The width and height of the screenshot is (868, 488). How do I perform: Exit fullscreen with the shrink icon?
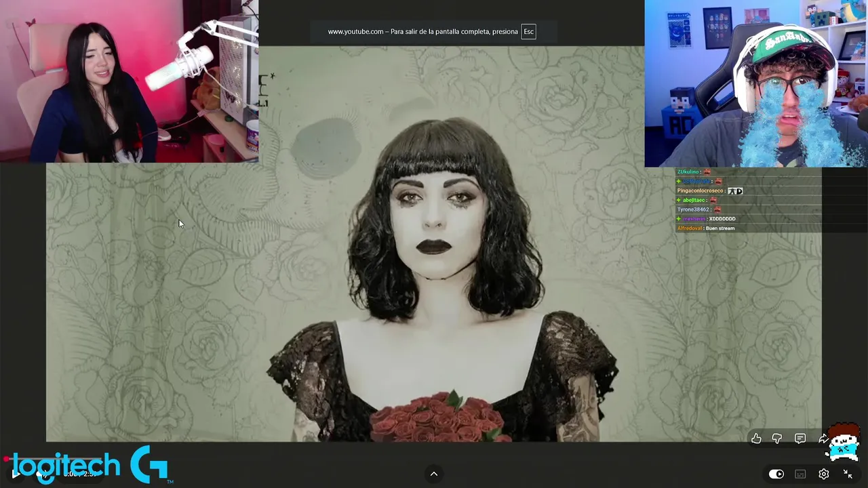click(x=848, y=474)
